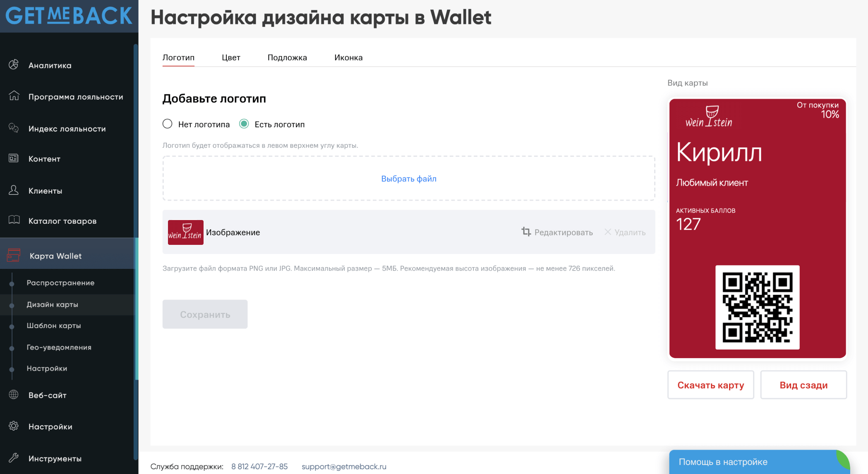
Task: Click the Clients person icon
Action: (14, 190)
